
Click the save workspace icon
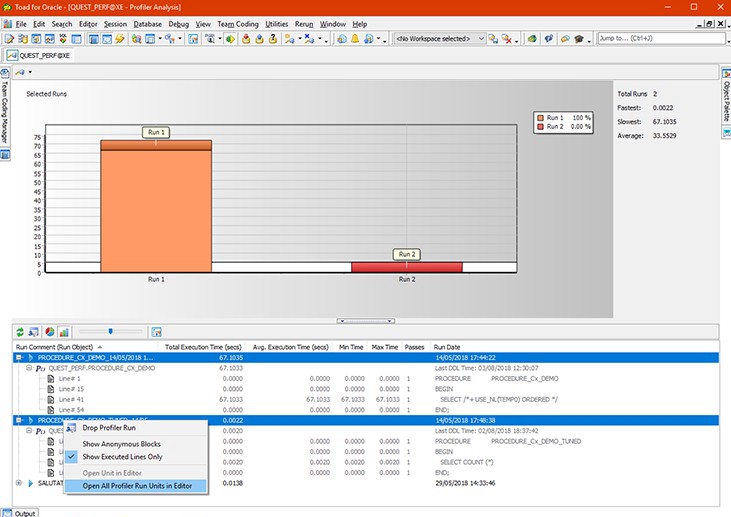pyautogui.click(x=493, y=39)
